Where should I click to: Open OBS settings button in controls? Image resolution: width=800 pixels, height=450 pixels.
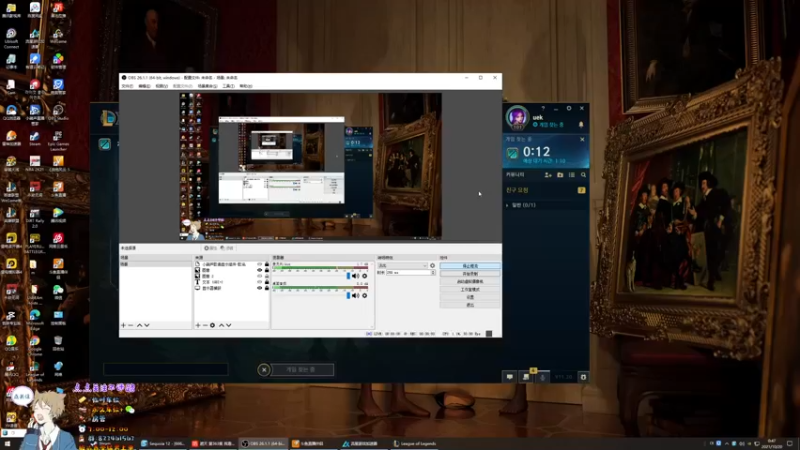470,297
